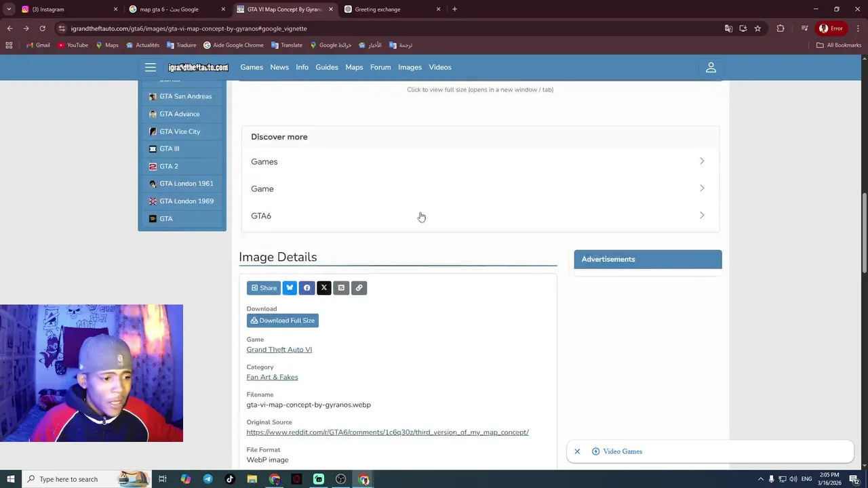Image resolution: width=868 pixels, height=488 pixels.
Task: Click the Share button
Action: [x=264, y=288]
